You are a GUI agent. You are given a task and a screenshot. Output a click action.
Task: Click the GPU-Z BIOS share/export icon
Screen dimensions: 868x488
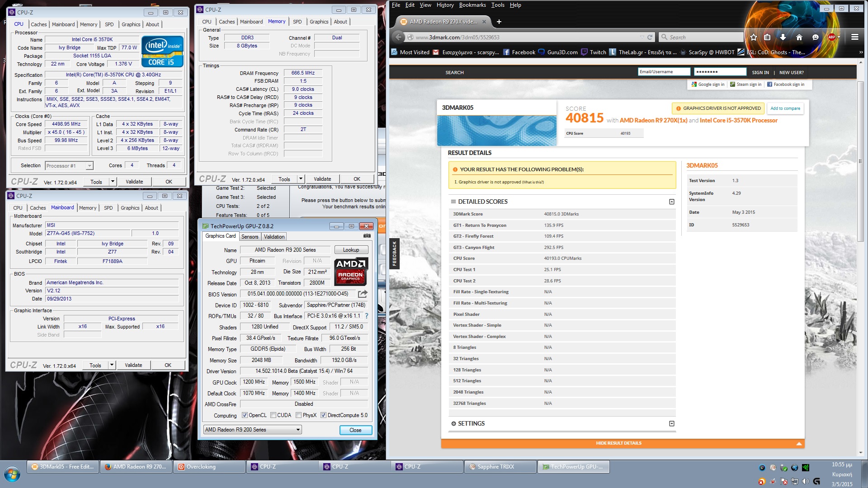(x=363, y=294)
